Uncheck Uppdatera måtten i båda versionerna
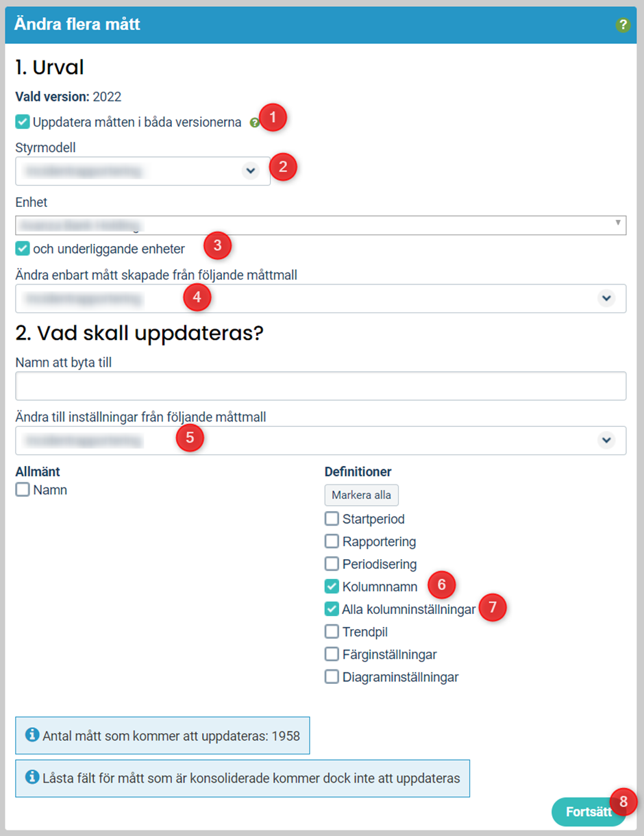 tap(23, 122)
